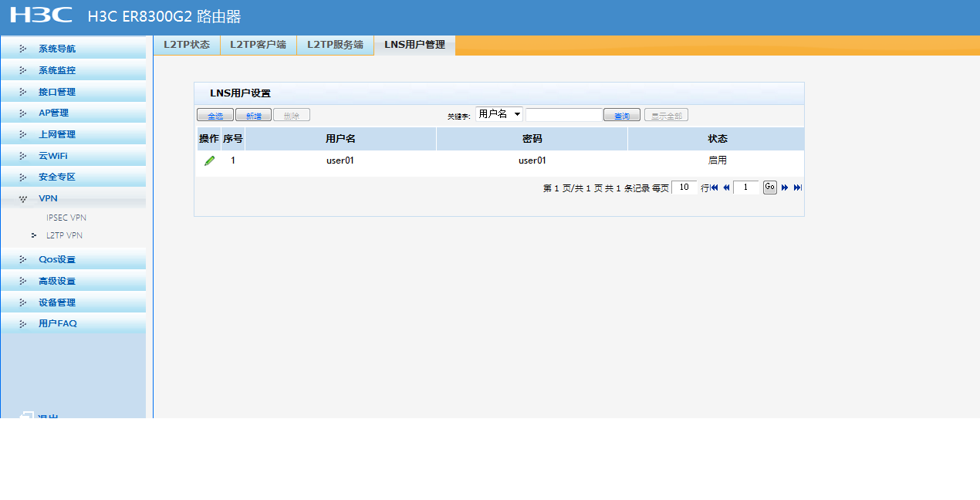This screenshot has height=500, width=980.
Task: Click the Go page jump button
Action: [770, 187]
